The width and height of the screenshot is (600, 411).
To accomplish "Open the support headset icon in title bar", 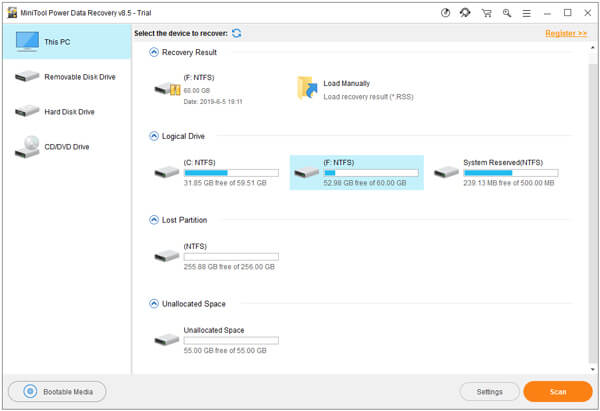I will click(465, 13).
